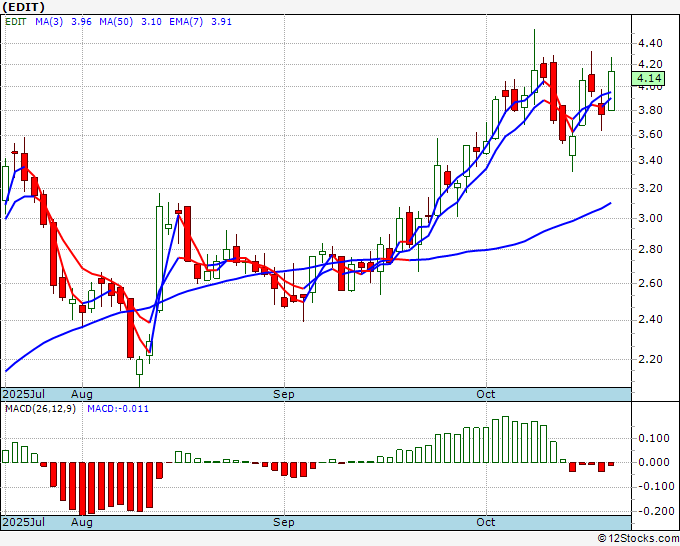Click Oct on the price chart axis
This screenshot has height=546, width=680.
[x=486, y=394]
